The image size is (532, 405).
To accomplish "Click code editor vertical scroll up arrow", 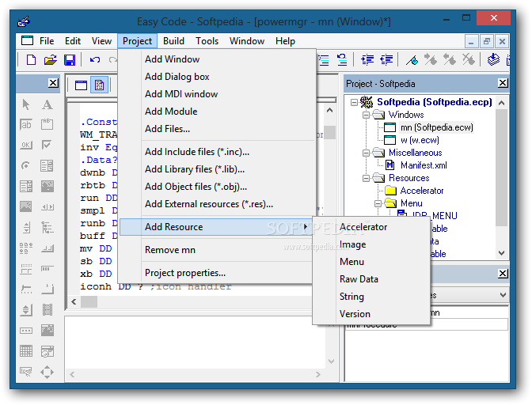I will (329, 111).
